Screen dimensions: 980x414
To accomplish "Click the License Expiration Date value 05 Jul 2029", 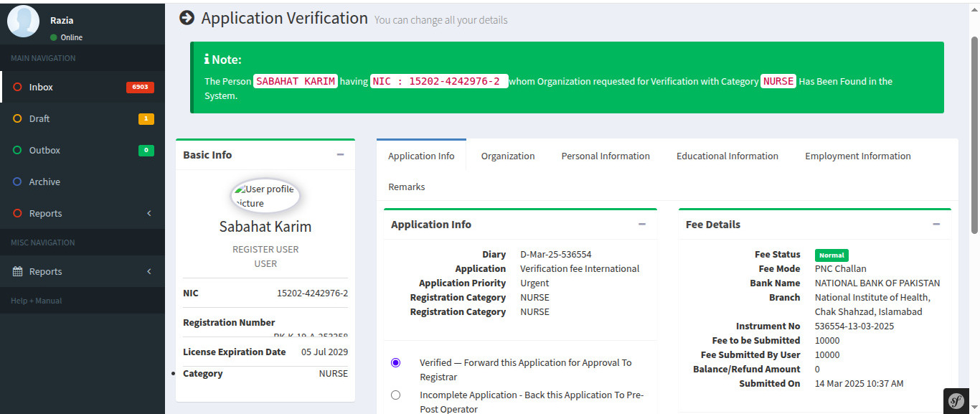I will click(324, 352).
